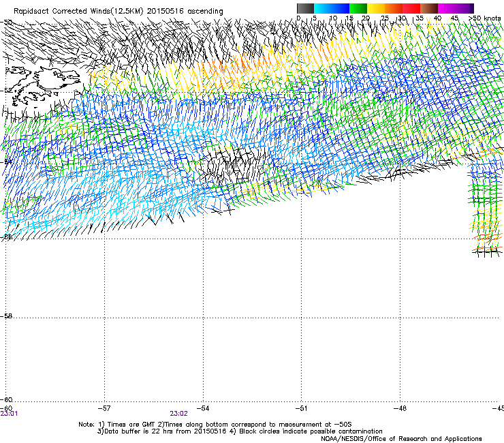Click the -51 longitude axis label
Screen dimensions: 504x443
tap(301, 408)
